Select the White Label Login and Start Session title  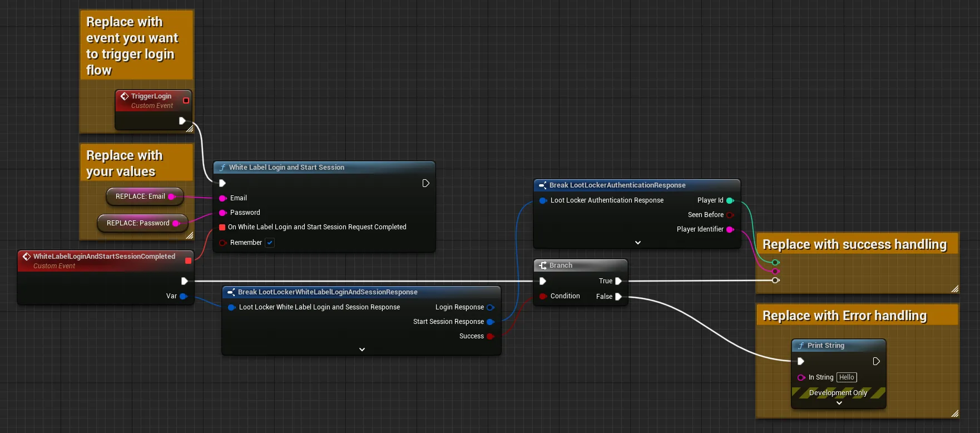tap(286, 168)
